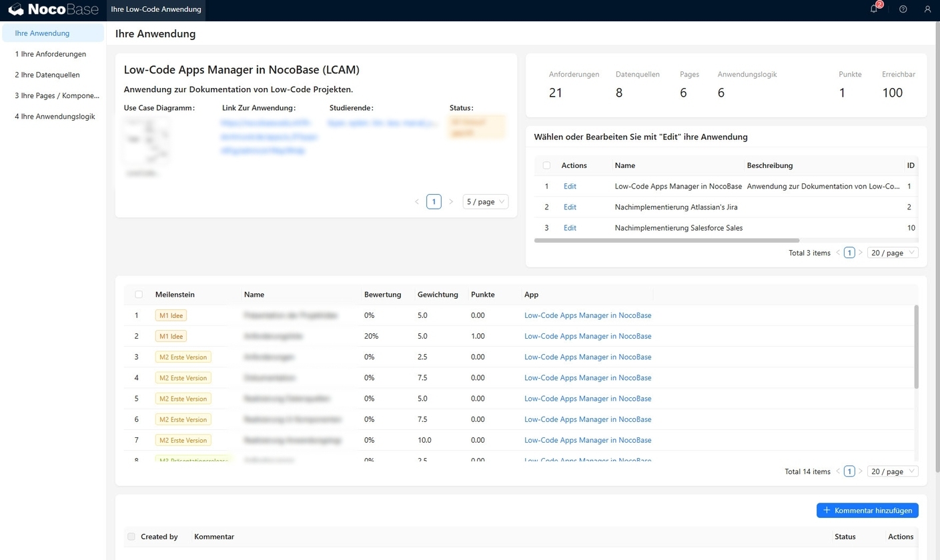This screenshot has width=940, height=560.
Task: Toggle select-all checkbox in comments table
Action: [x=131, y=537]
